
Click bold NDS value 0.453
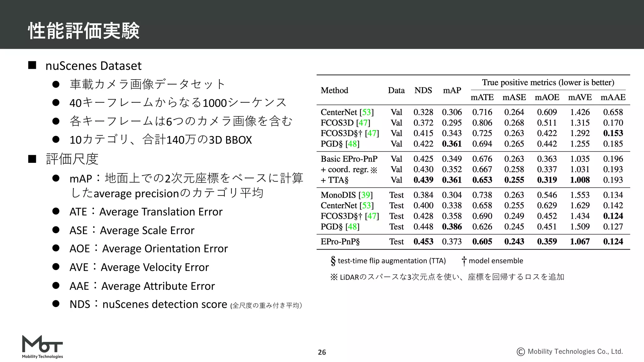click(423, 242)
